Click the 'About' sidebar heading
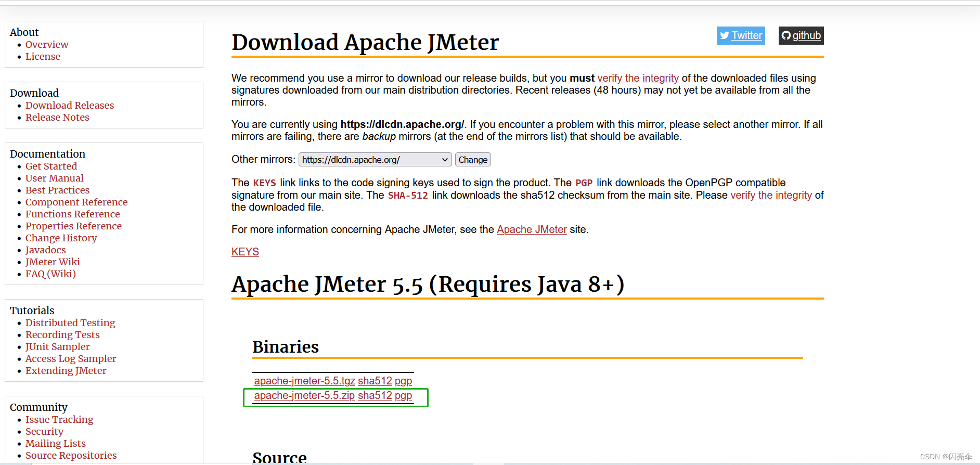Screen dimensions: 980x465 pyautogui.click(x=24, y=32)
